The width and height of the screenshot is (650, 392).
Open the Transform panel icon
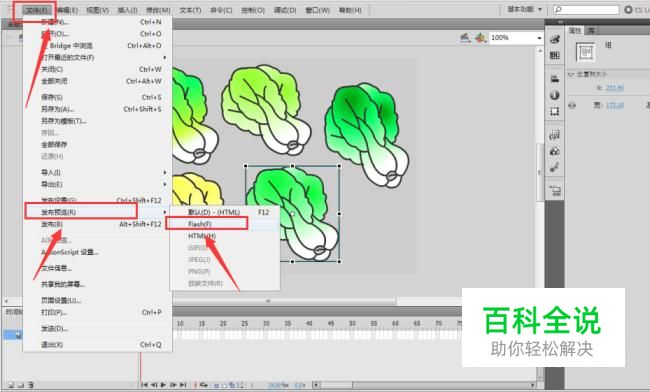[555, 111]
